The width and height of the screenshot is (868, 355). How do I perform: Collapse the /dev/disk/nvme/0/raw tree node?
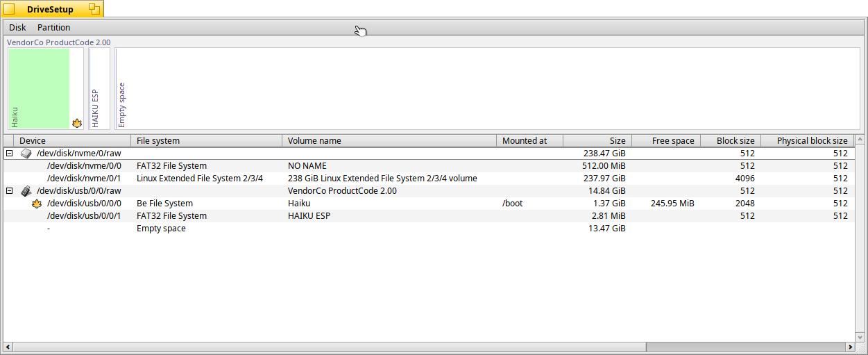click(x=10, y=154)
